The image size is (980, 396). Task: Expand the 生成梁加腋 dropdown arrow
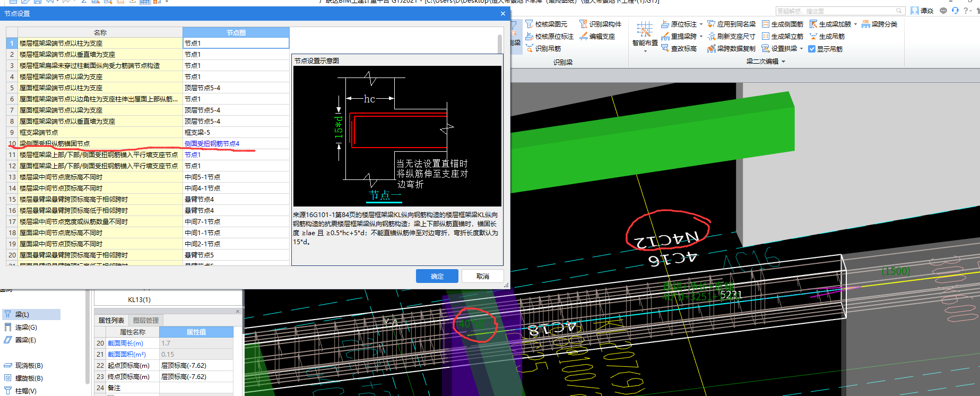[855, 24]
